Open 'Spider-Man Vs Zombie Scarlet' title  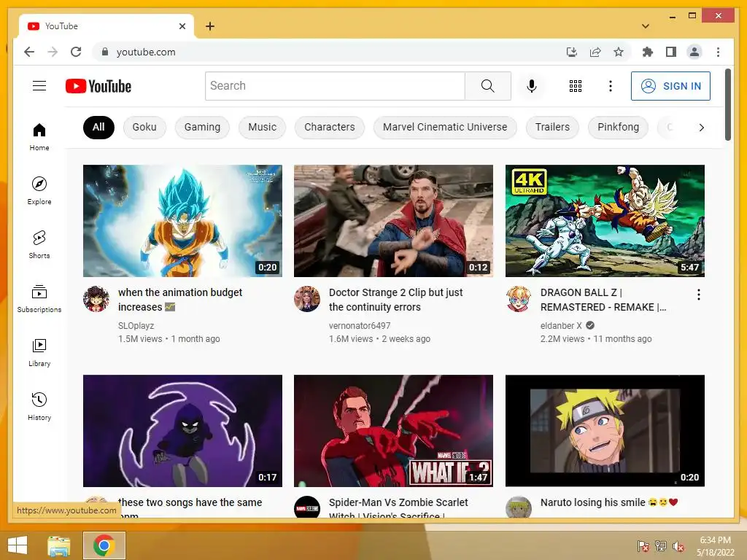(x=398, y=507)
